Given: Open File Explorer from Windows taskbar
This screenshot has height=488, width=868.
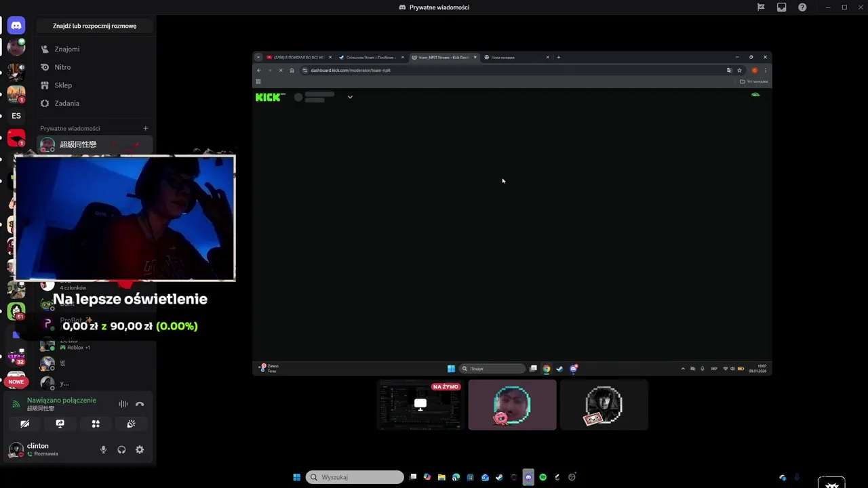Looking at the screenshot, I should pos(441,477).
